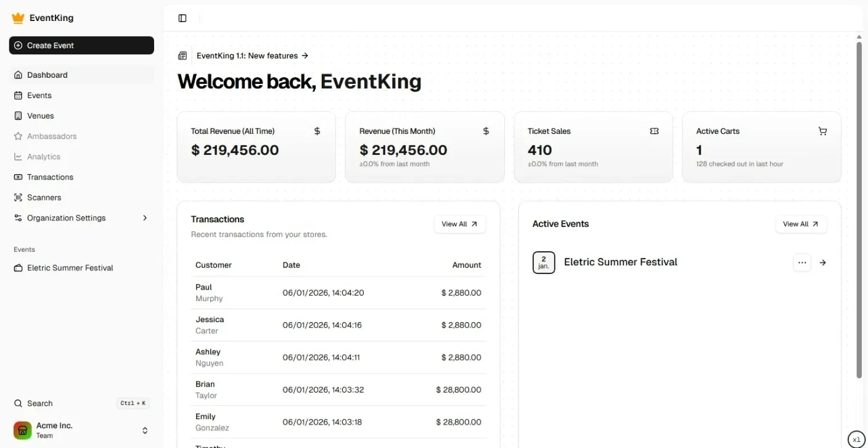Click the arrow next to Eletric Summer Festival

[822, 262]
